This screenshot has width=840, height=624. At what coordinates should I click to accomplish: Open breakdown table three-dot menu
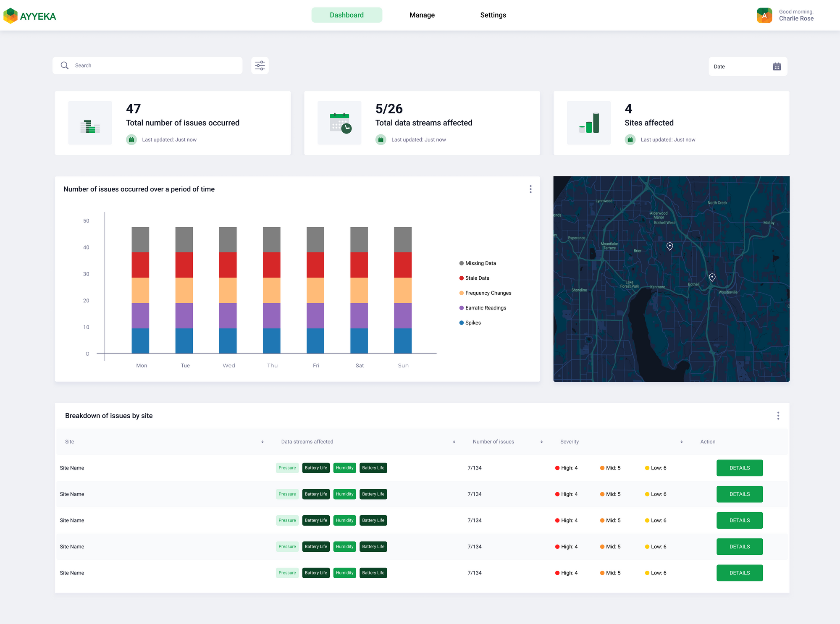click(x=778, y=416)
